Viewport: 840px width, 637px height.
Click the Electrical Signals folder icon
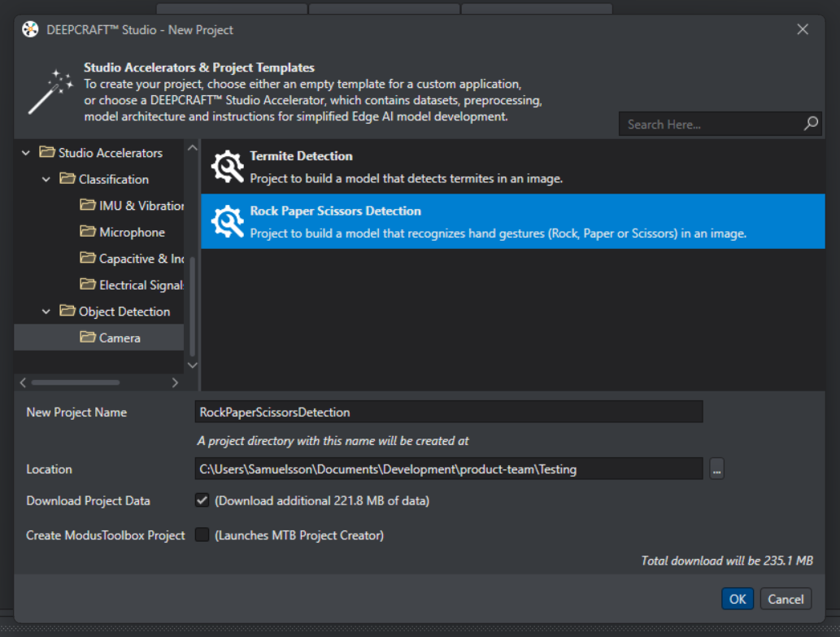(x=88, y=285)
